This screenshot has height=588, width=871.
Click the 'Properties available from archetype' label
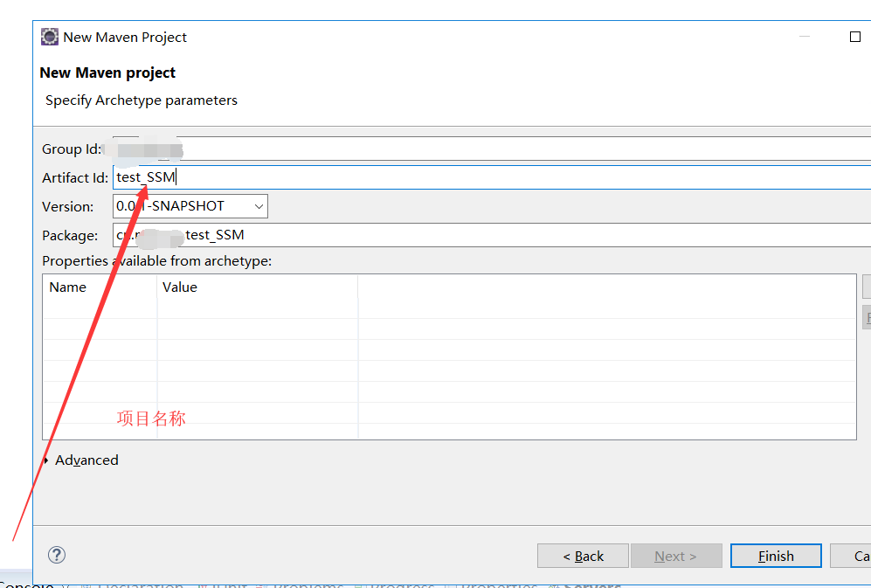pyautogui.click(x=156, y=261)
